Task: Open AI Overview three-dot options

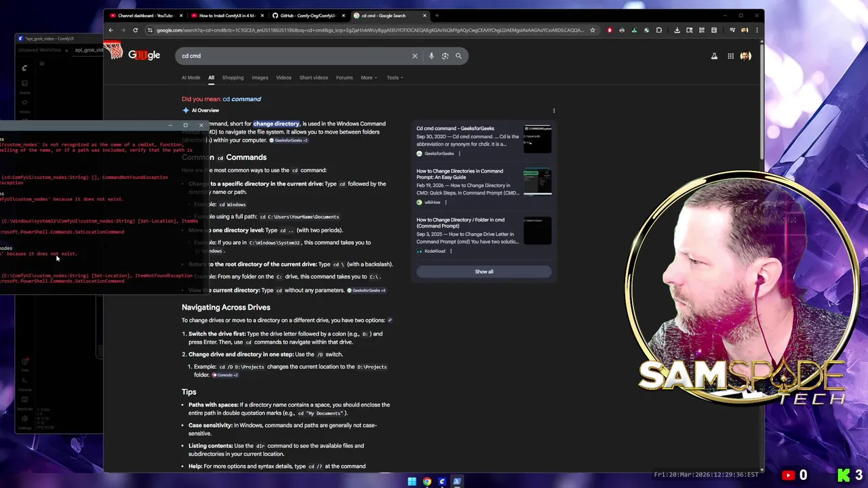Action: pyautogui.click(x=553, y=110)
